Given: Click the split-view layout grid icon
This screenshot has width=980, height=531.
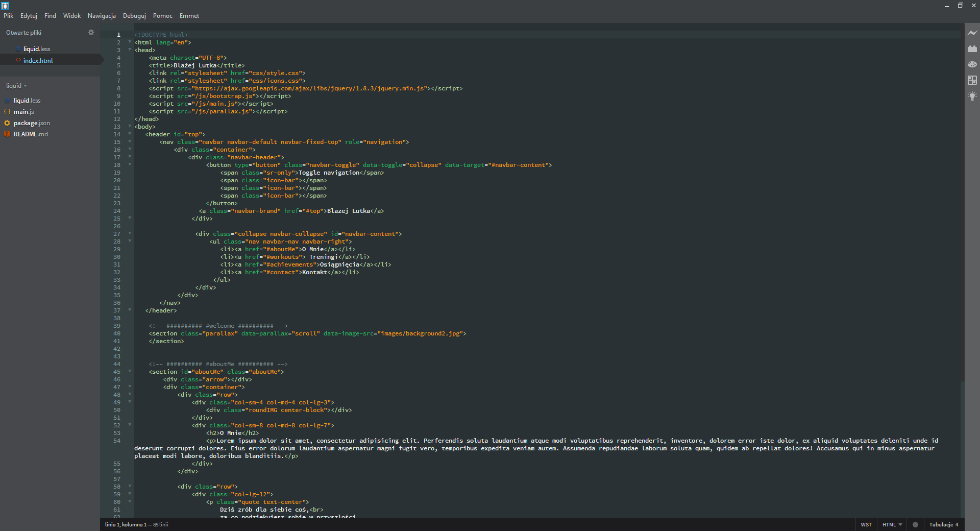Looking at the screenshot, I should point(972,80).
